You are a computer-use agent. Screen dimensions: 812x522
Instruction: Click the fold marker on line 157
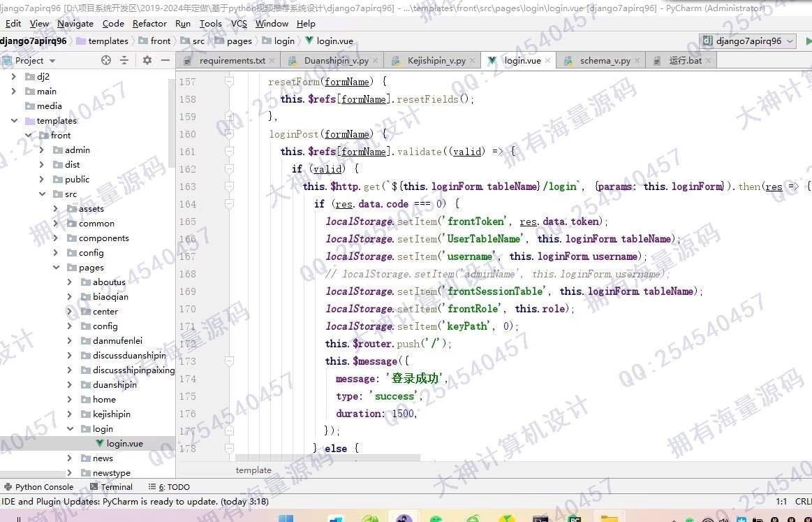(x=230, y=81)
